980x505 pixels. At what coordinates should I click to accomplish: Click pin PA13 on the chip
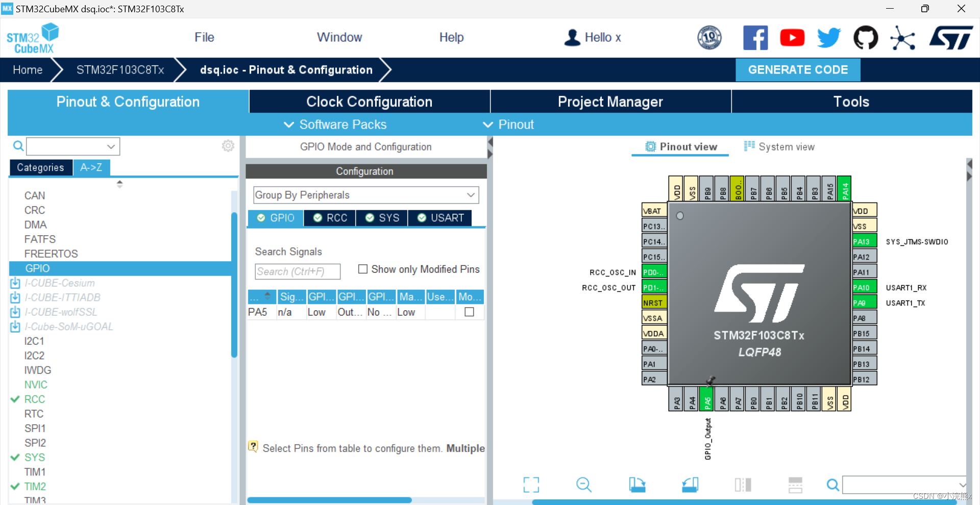(x=864, y=241)
